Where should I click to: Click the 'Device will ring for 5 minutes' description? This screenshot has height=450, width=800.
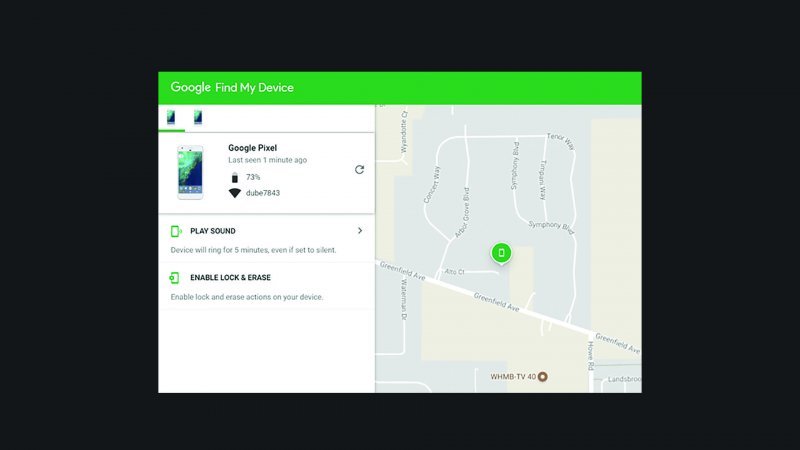[x=253, y=250]
